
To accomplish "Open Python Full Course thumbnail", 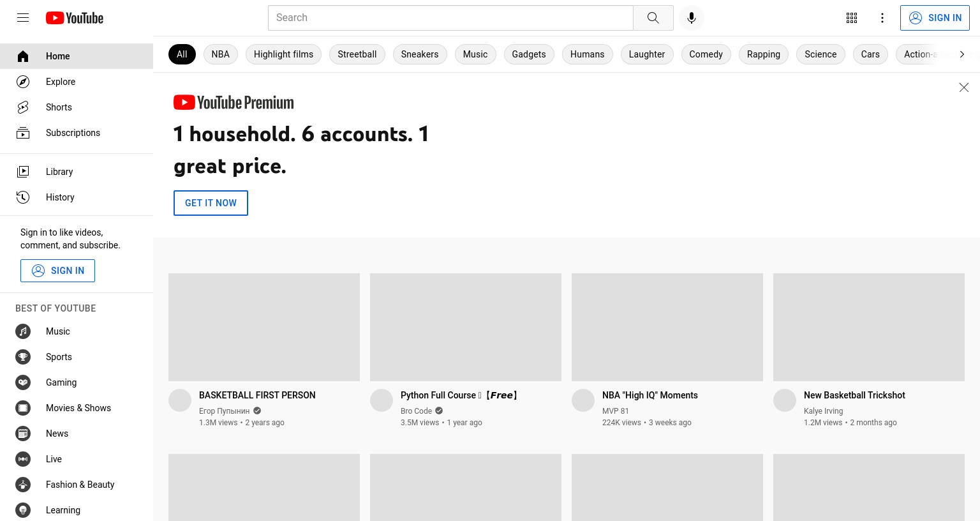I will pos(466,328).
